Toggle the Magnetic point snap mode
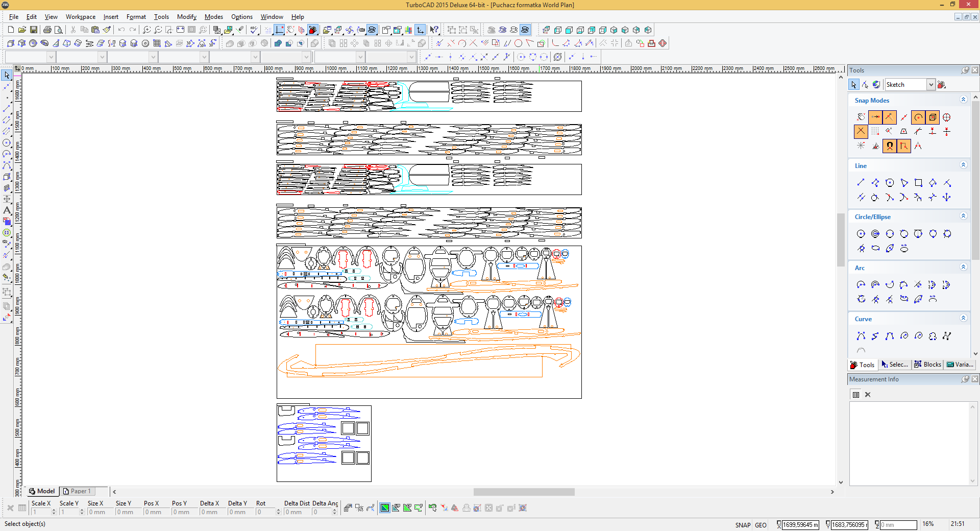 coord(890,146)
